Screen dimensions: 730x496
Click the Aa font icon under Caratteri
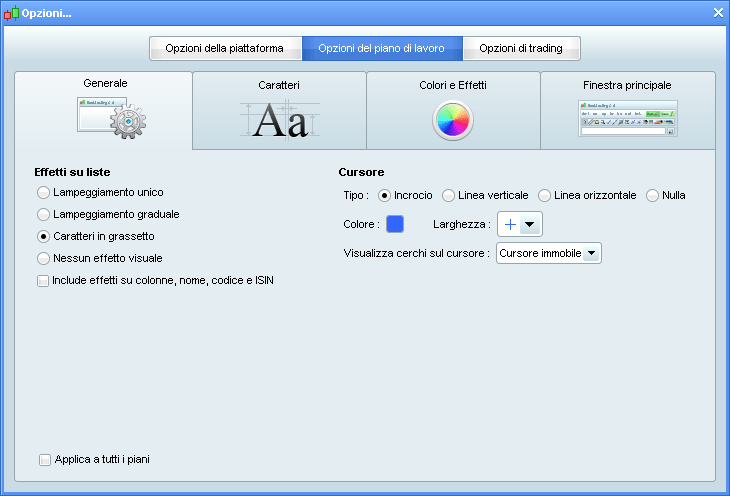(x=279, y=119)
